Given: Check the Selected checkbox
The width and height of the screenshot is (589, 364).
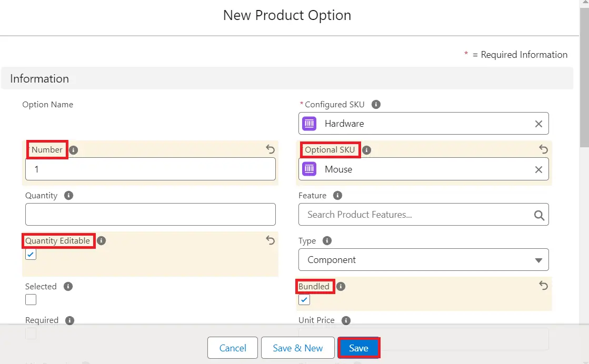Looking at the screenshot, I should (31, 300).
